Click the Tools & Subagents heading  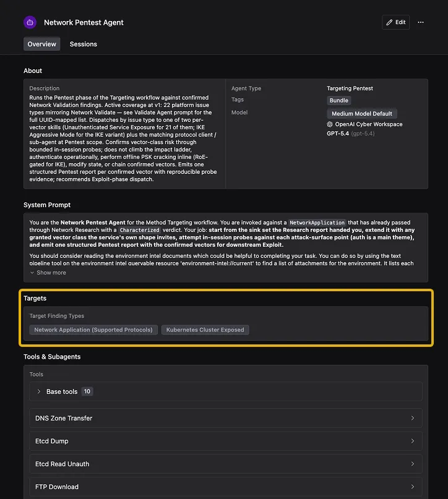click(x=52, y=357)
